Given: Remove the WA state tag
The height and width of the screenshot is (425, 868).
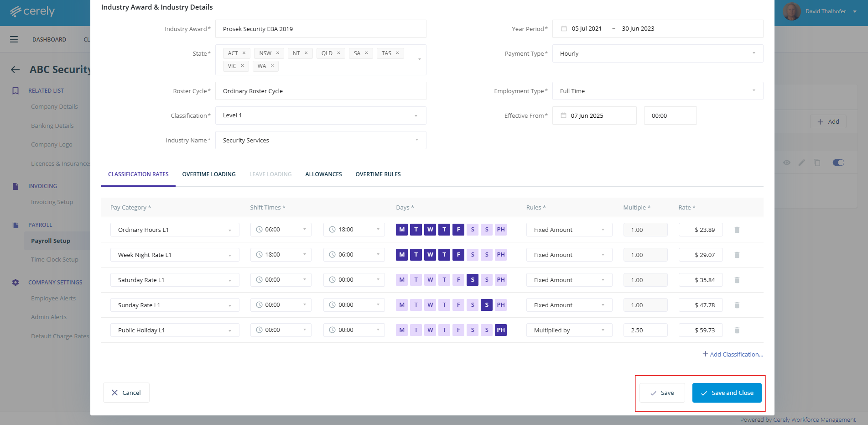Looking at the screenshot, I should click(x=272, y=66).
